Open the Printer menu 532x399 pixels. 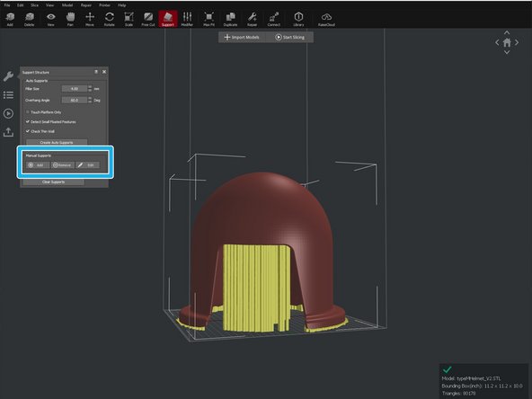[x=104, y=5]
